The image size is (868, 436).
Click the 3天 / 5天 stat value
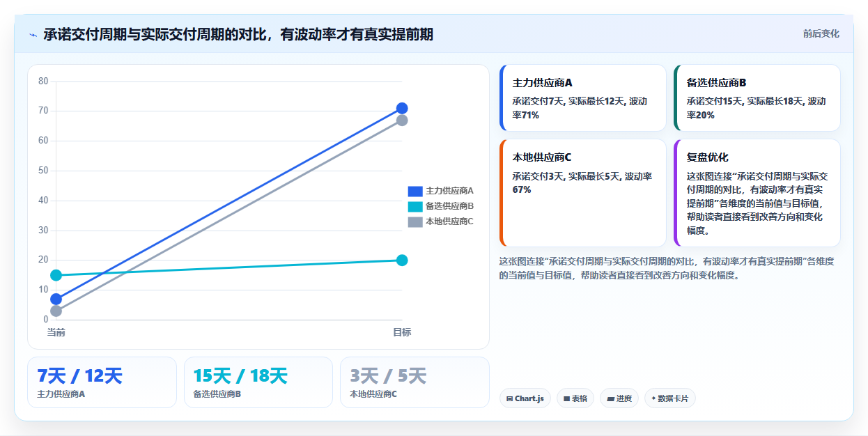pos(388,376)
